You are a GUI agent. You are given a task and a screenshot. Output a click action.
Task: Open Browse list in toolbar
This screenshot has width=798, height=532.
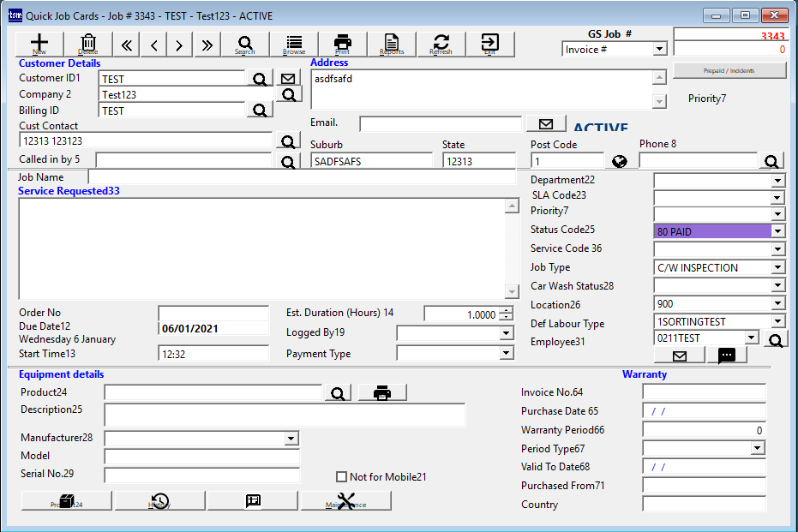(x=294, y=45)
